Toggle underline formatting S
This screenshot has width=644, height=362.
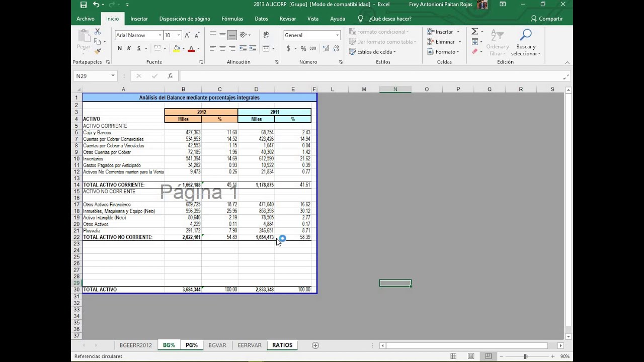(139, 48)
